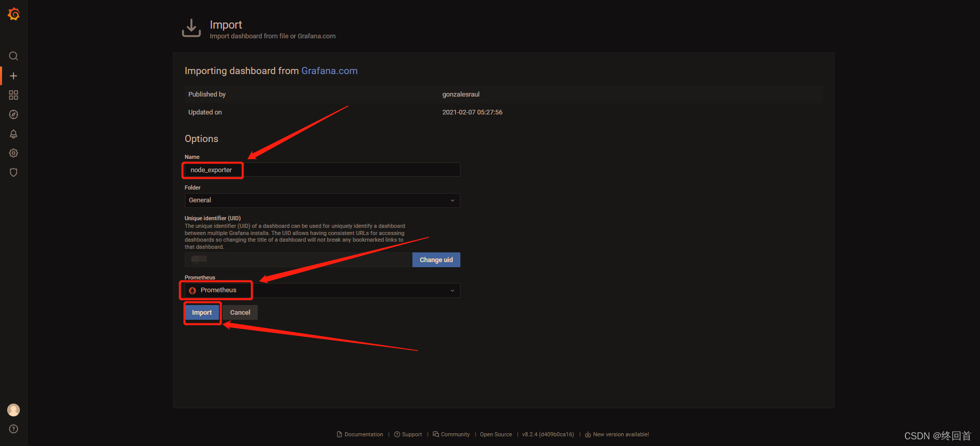Focus the Name field containing node_exporter
This screenshot has height=446, width=980.
[322, 170]
